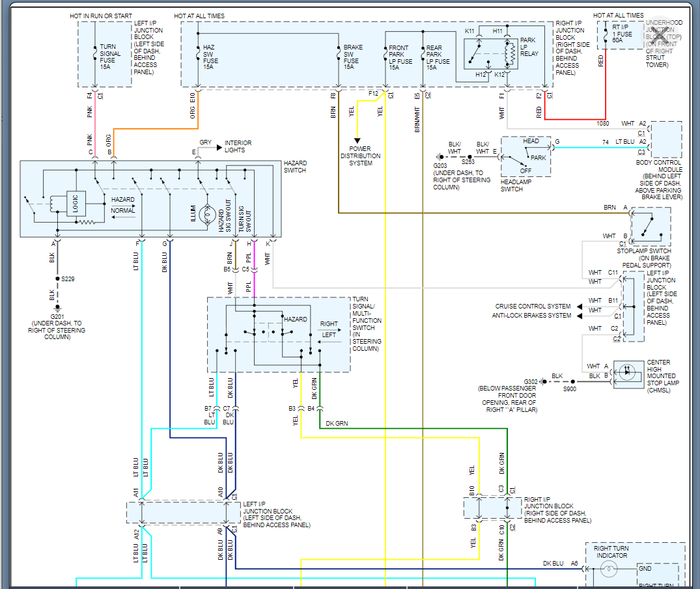Screen dimensions: 700x589
Task: Click the G201 ground symbol
Action: coord(57,307)
